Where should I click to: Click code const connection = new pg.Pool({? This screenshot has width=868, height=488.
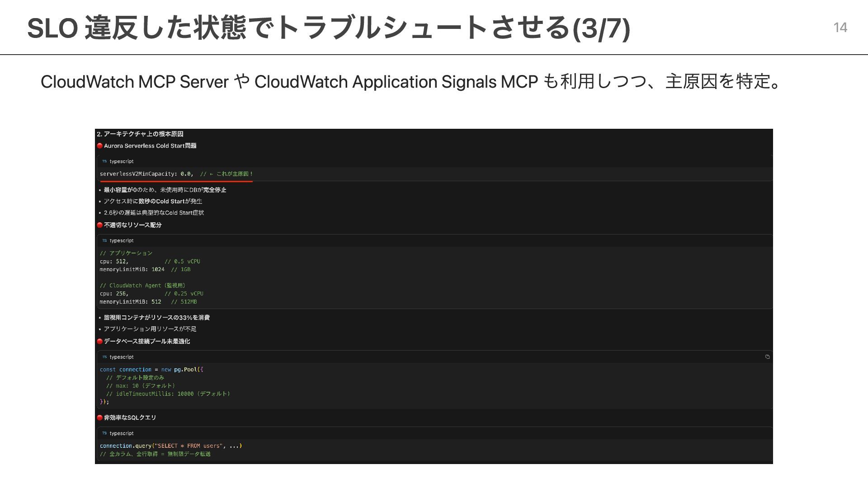(151, 370)
